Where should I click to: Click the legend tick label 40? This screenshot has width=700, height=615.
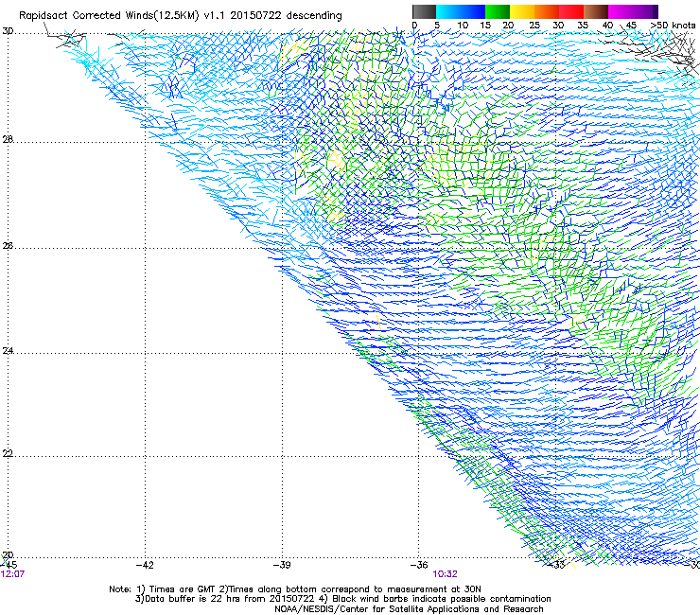(x=607, y=26)
